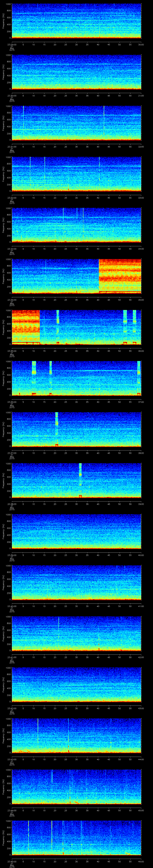Image resolution: width=153 pixels, height=868 pixels.
Task: Choose the 23:36:00 spectrogram panel
Action: 76,378
